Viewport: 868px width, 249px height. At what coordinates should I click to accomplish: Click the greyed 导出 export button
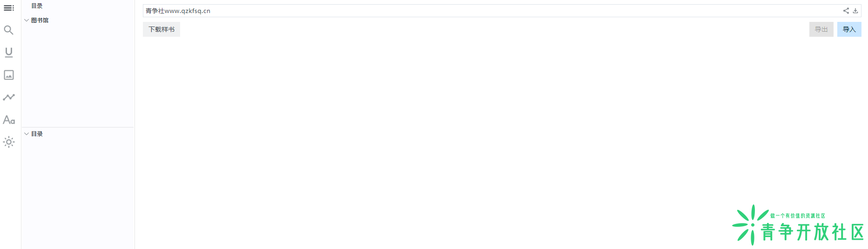point(821,29)
